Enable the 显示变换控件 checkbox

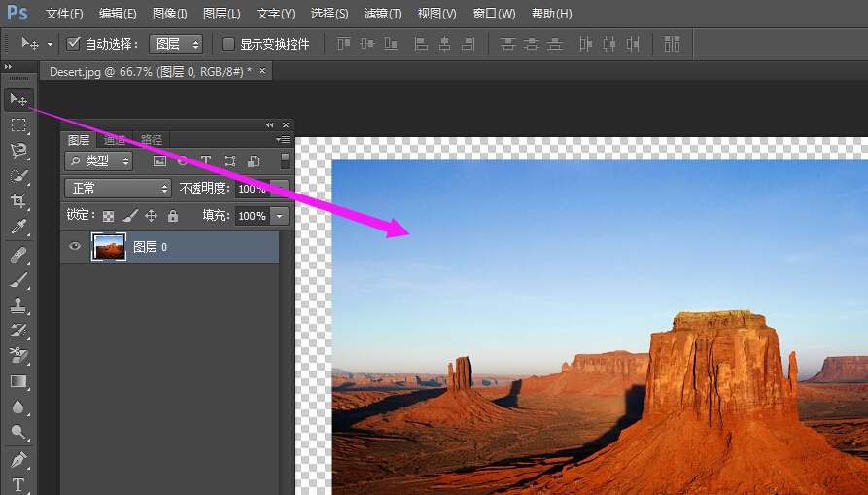coord(228,44)
